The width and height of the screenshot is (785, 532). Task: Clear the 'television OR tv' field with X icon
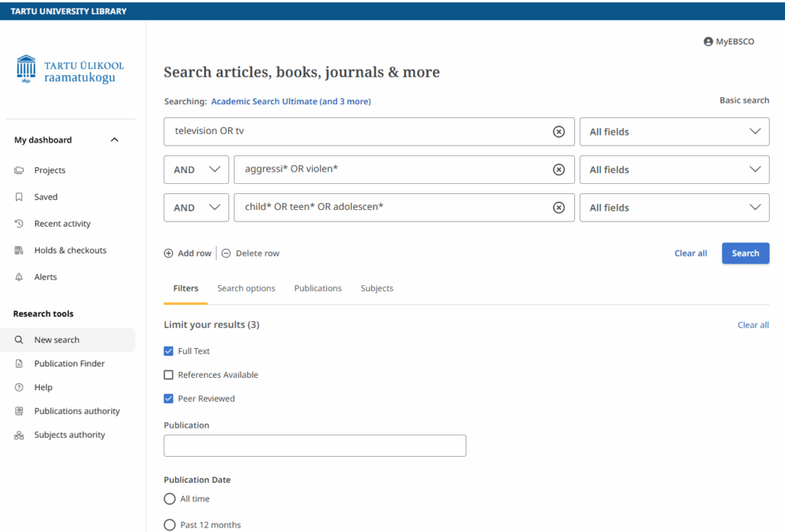point(559,132)
